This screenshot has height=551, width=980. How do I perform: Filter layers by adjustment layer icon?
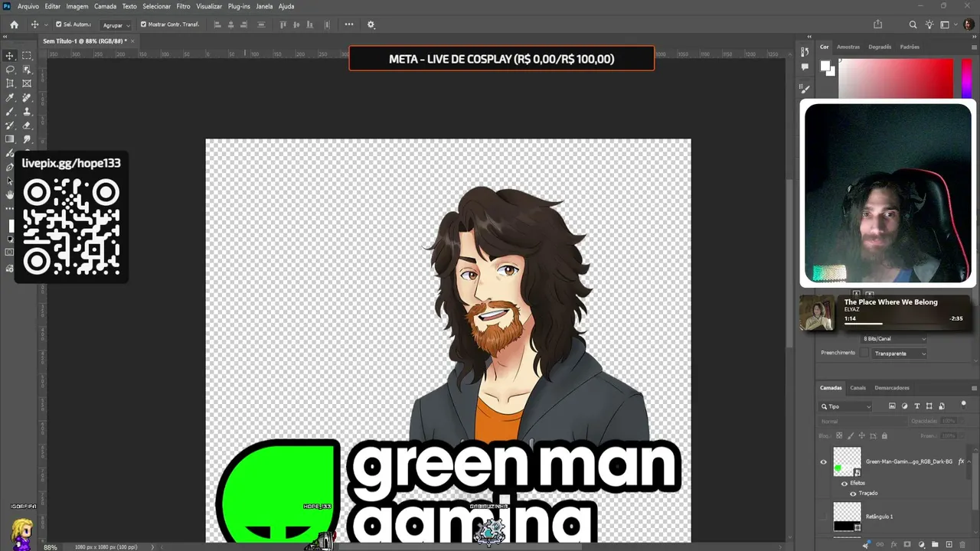904,406
